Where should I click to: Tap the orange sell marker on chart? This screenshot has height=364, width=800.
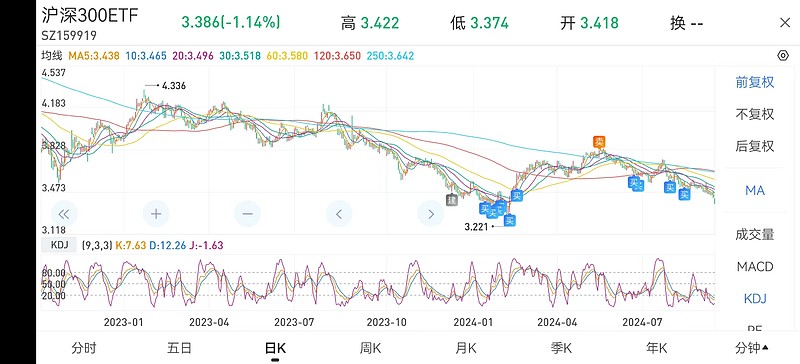click(599, 142)
